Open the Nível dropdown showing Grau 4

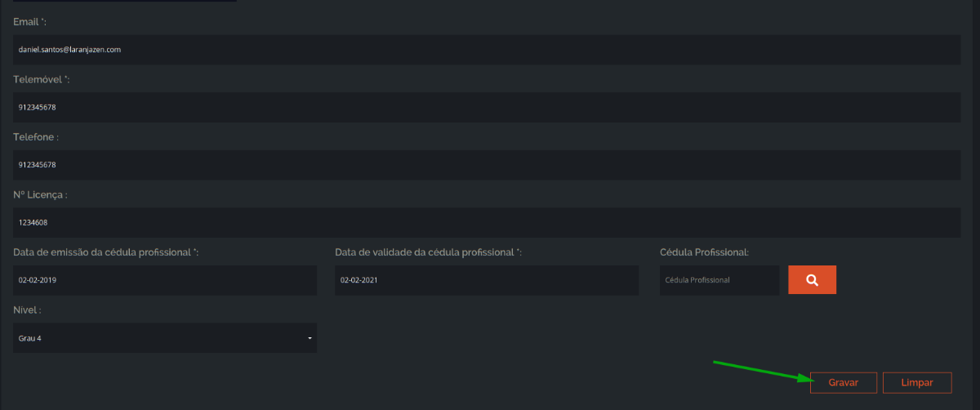[x=165, y=338]
